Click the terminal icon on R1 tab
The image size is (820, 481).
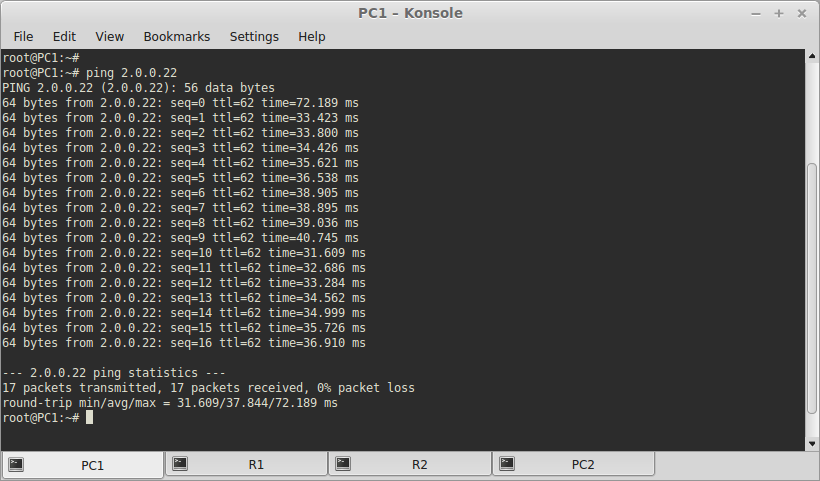tap(180, 464)
